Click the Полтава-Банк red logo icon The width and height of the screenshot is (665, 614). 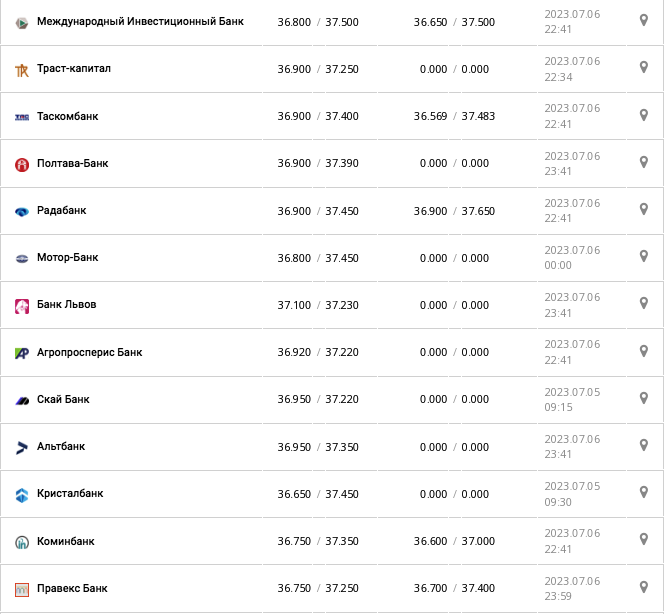pyautogui.click(x=22, y=164)
